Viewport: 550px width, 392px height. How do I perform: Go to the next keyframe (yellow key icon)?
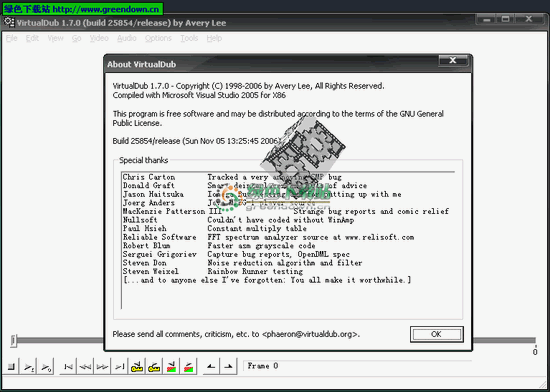click(x=154, y=367)
